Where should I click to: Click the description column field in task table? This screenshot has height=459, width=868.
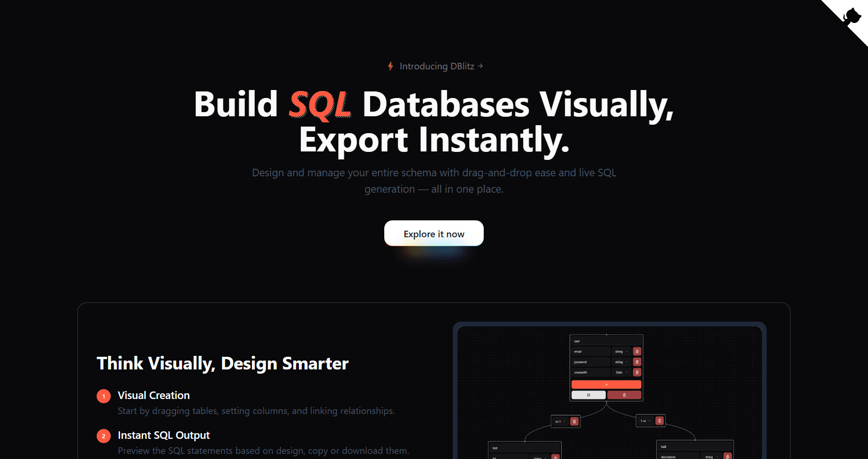pyautogui.click(x=679, y=457)
